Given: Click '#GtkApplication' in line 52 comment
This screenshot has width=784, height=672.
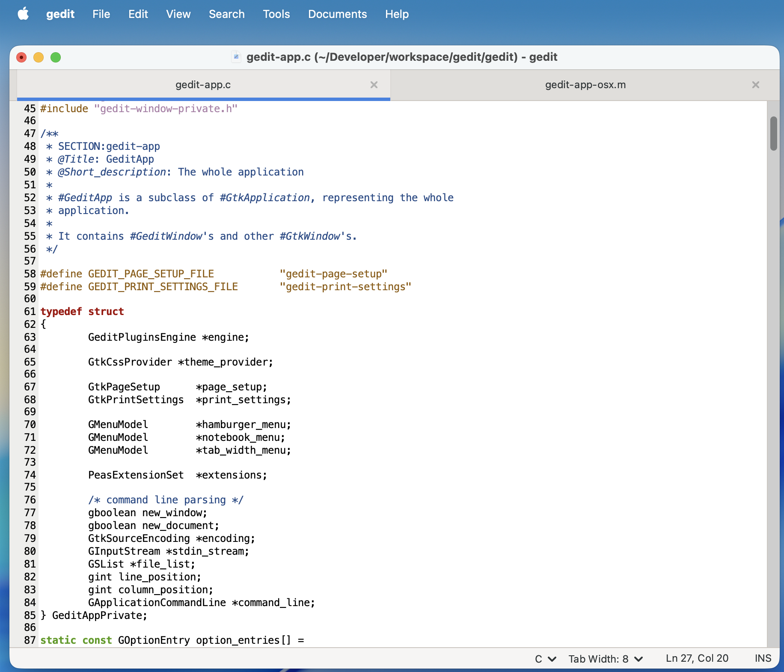Looking at the screenshot, I should coord(264,198).
